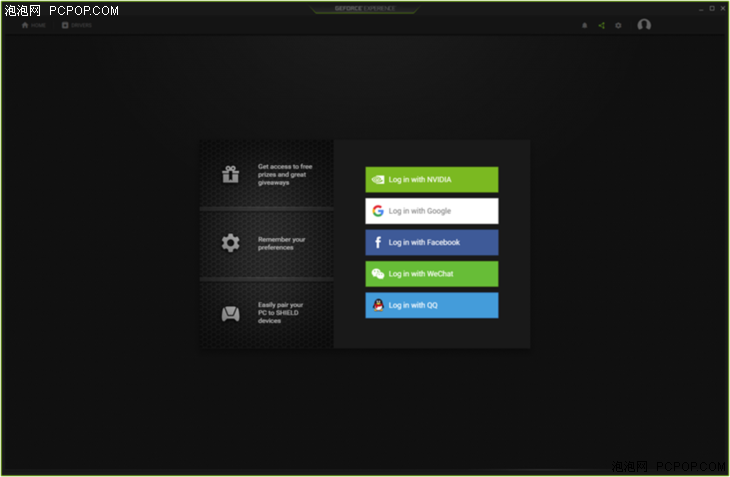Click the green share icon
The image size is (730, 477).
601,25
